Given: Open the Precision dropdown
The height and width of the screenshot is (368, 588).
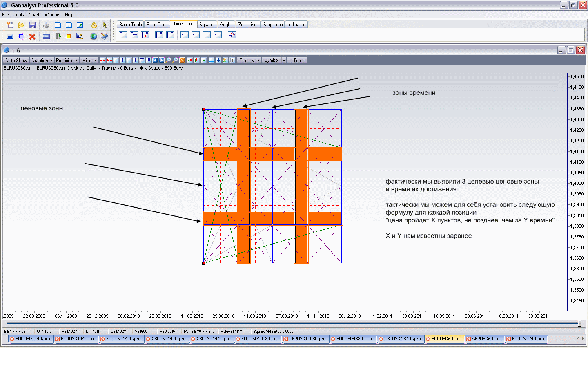Looking at the screenshot, I should (67, 60).
